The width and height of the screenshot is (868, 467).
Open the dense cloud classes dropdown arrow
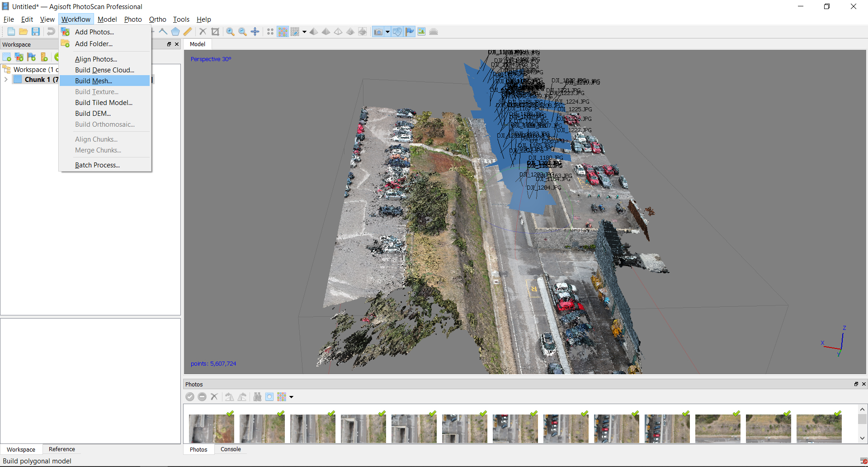point(304,32)
